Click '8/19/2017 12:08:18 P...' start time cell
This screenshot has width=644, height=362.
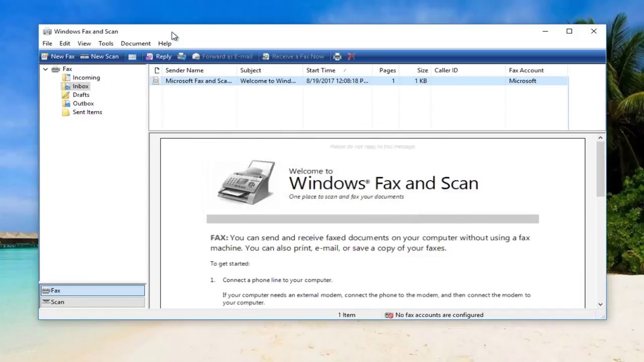[x=337, y=80]
